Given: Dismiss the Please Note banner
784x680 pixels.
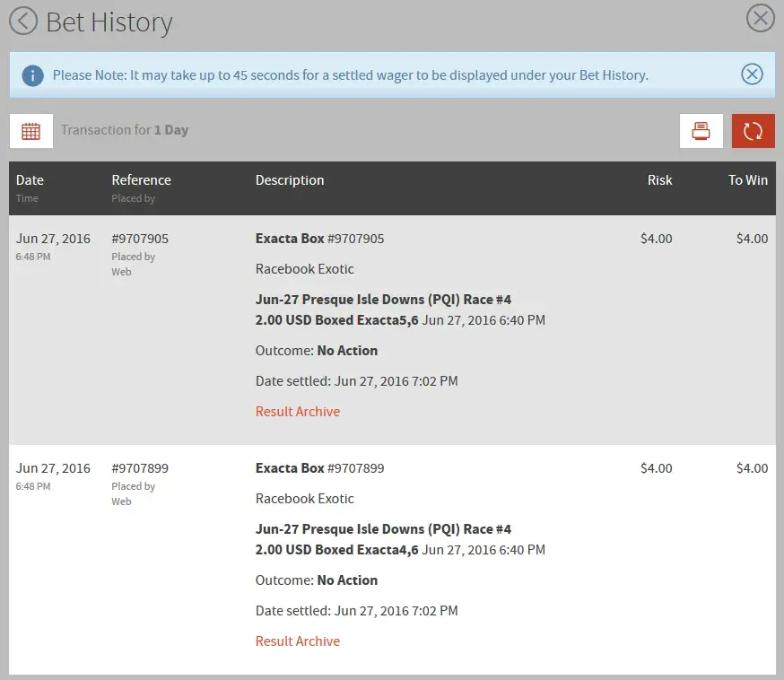Looking at the screenshot, I should (752, 74).
